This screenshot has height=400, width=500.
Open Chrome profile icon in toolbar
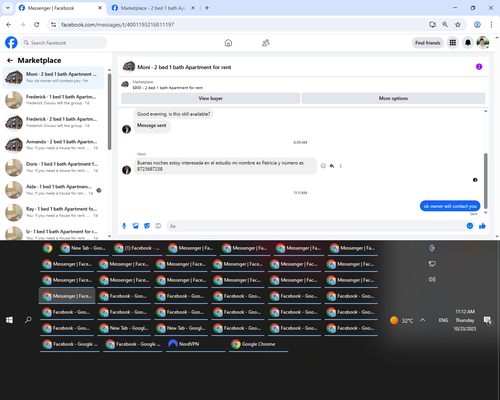click(477, 24)
